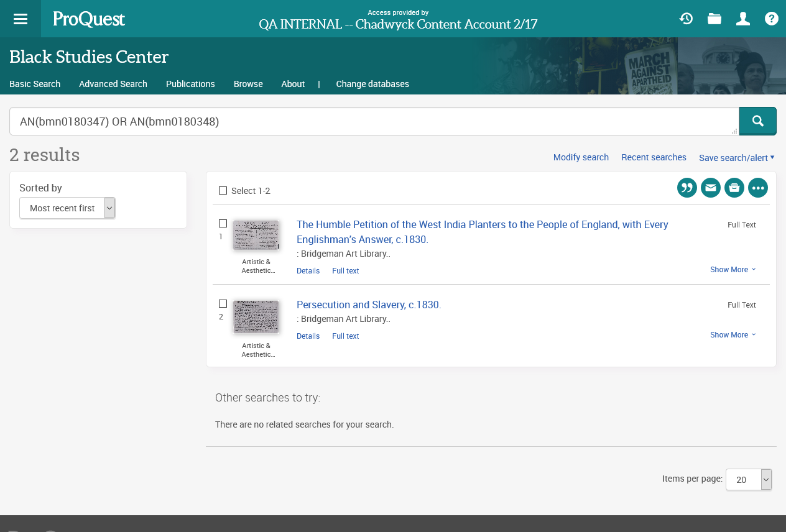
Task: Open the Recent searches link
Action: point(654,157)
